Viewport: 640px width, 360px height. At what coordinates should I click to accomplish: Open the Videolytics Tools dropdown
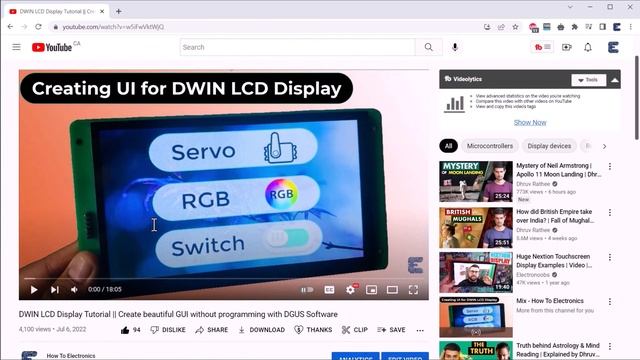tap(589, 80)
